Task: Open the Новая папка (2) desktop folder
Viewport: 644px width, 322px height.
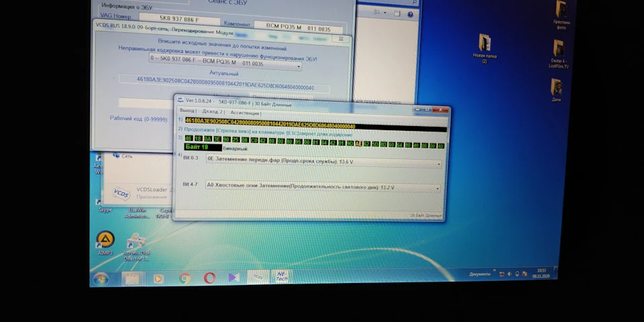Action: [484, 48]
